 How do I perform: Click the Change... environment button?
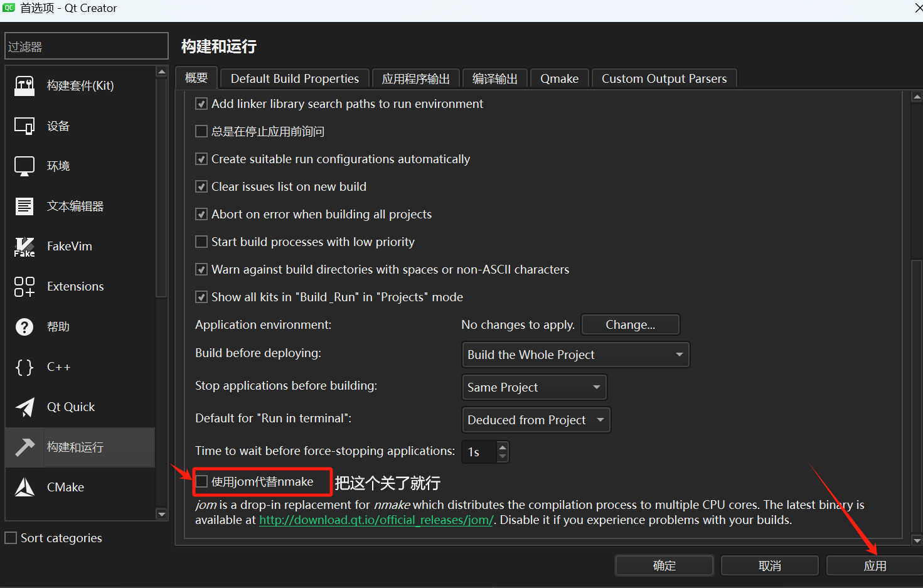[631, 324]
